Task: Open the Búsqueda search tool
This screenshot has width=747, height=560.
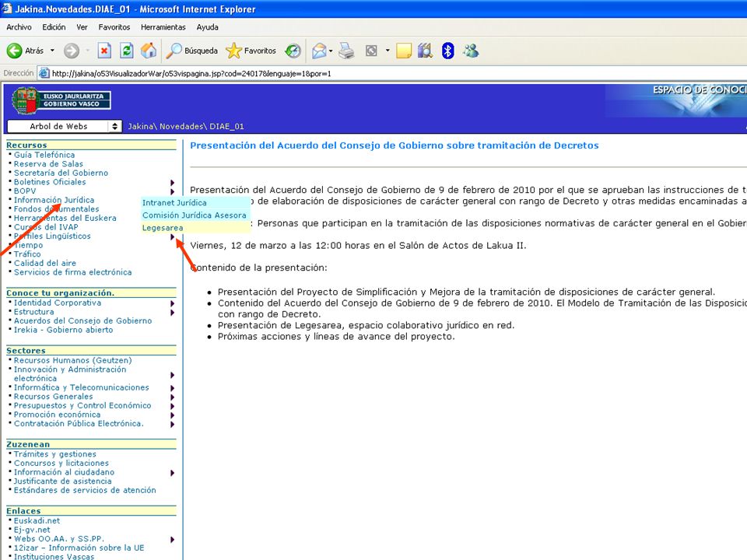Action: 191,51
